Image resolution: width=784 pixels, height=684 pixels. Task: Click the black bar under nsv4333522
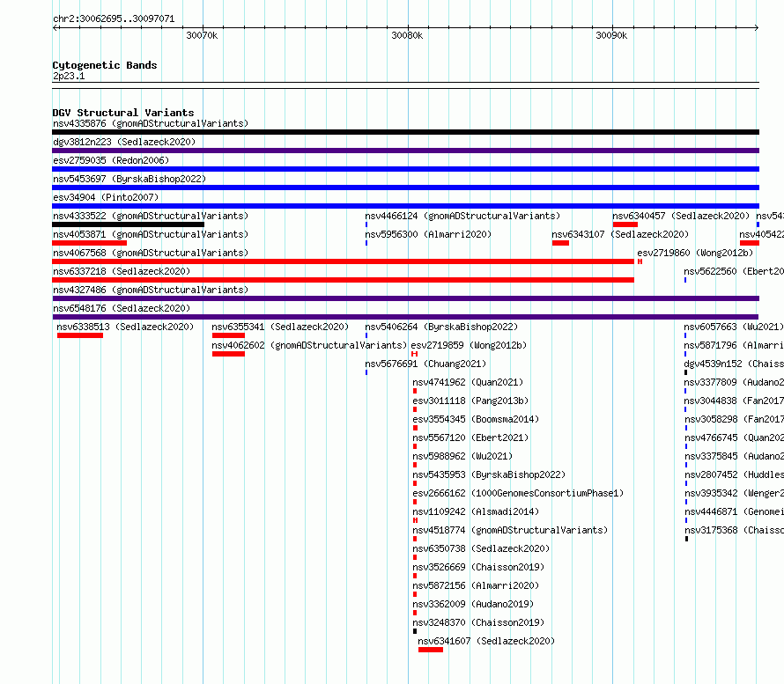click(x=128, y=224)
